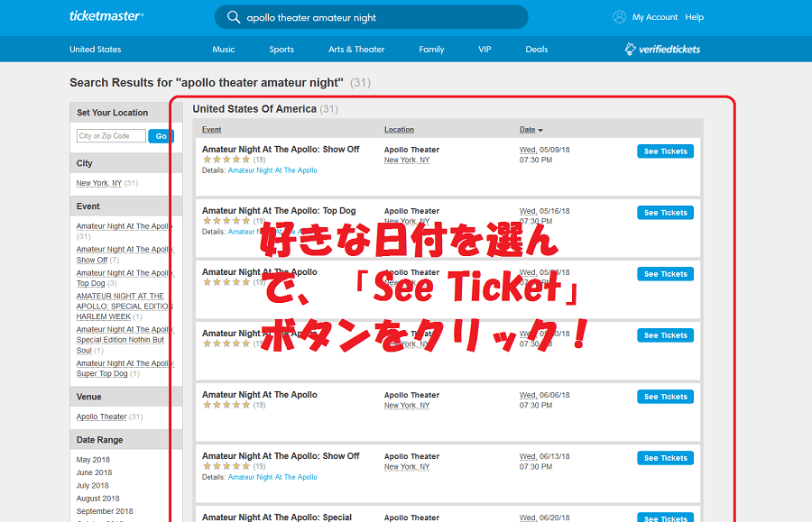Open Amateur Night At The Apollo 06/06/18 title
The width and height of the screenshot is (812, 522).
(260, 394)
